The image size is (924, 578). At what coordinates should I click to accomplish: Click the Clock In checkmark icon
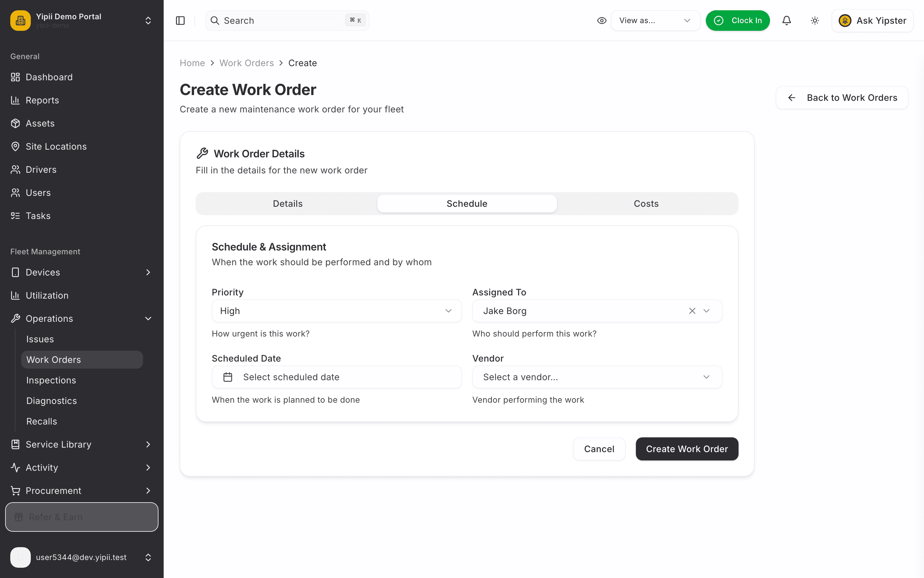719,21
